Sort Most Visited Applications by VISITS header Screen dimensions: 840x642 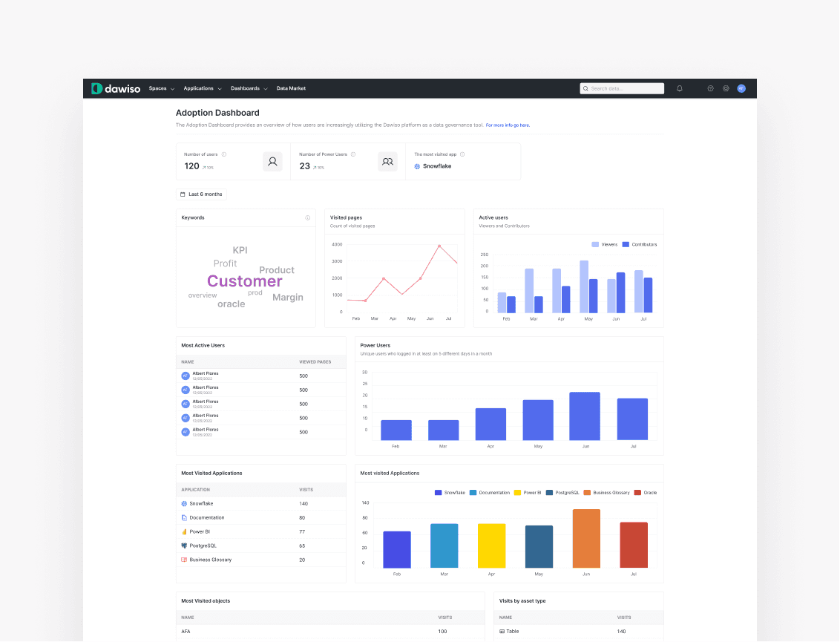coord(306,490)
